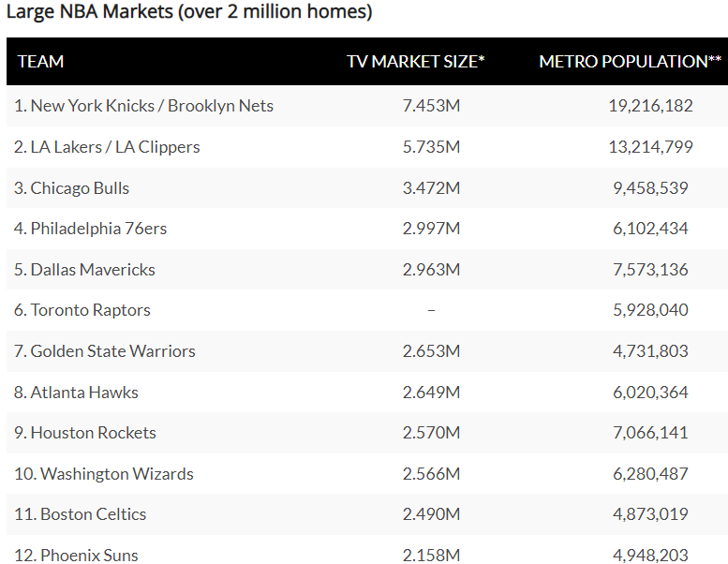The width and height of the screenshot is (728, 564).
Task: Select the New York Knicks / Brooklyn Nets row
Action: coord(143,106)
